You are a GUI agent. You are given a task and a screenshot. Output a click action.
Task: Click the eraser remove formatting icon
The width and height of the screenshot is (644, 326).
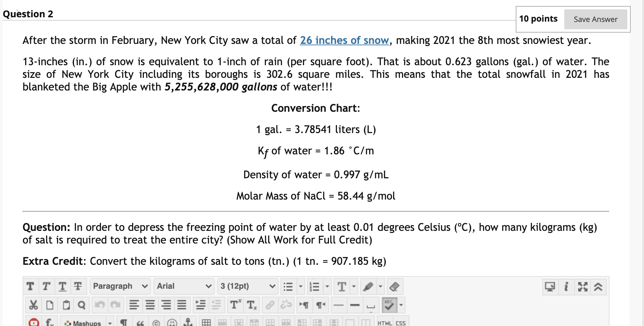point(394,286)
